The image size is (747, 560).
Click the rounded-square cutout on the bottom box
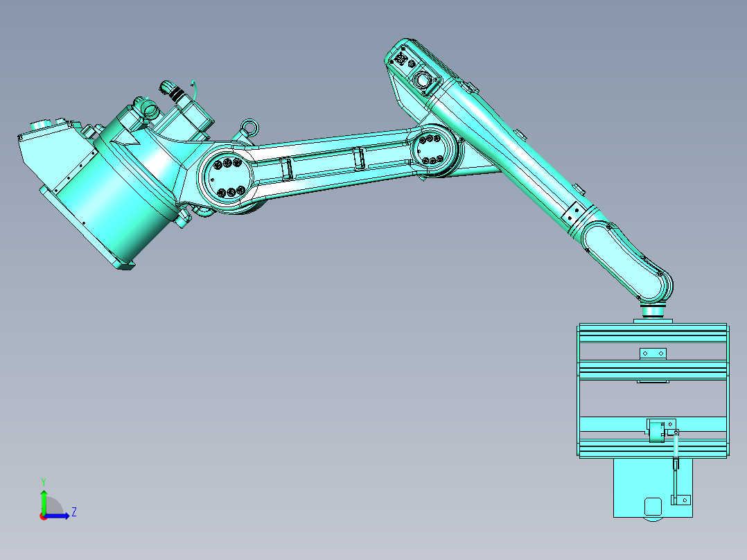coord(653,506)
